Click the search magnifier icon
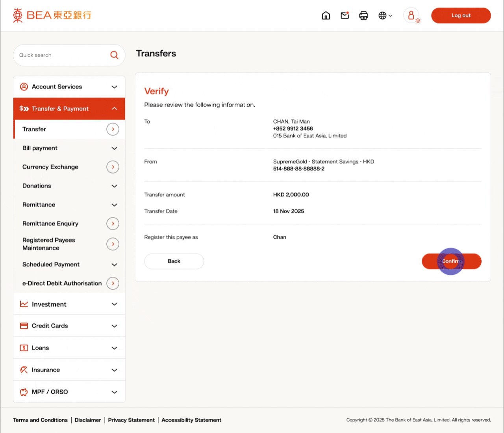This screenshot has width=504, height=433. click(x=114, y=55)
